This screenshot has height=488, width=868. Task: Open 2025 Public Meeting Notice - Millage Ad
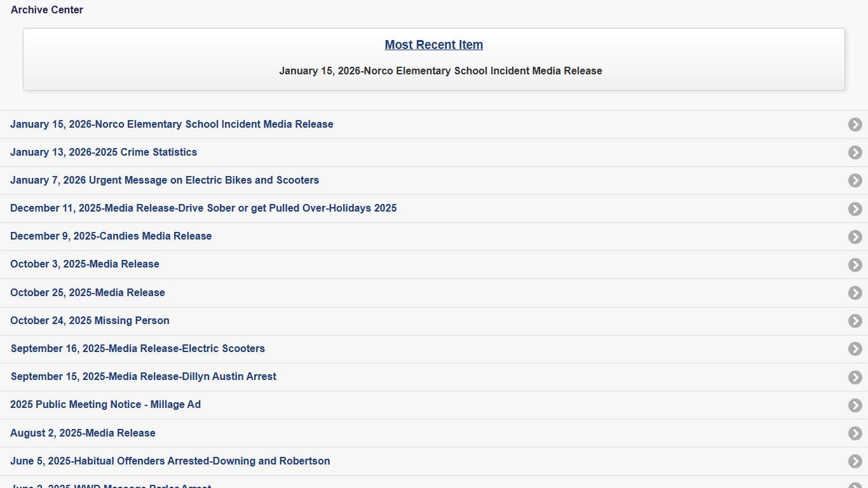point(105,405)
